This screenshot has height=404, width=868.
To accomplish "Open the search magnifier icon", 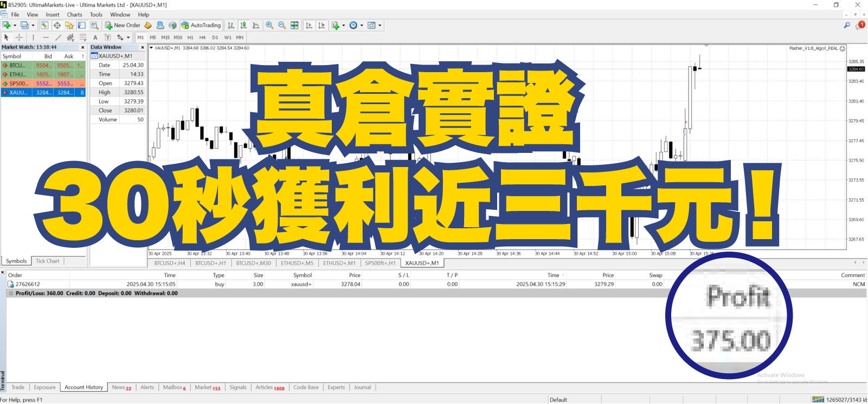I will (847, 25).
